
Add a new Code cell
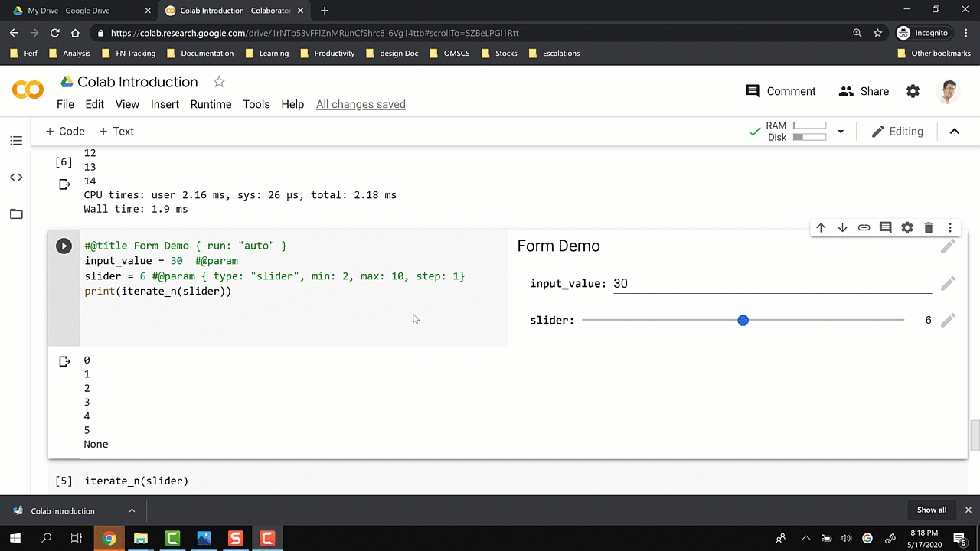point(65,132)
